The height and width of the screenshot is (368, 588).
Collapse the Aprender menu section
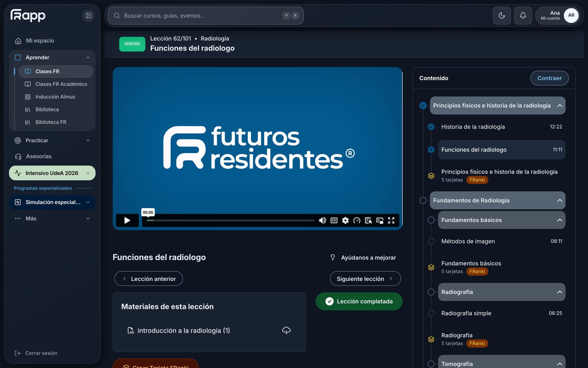pos(88,57)
